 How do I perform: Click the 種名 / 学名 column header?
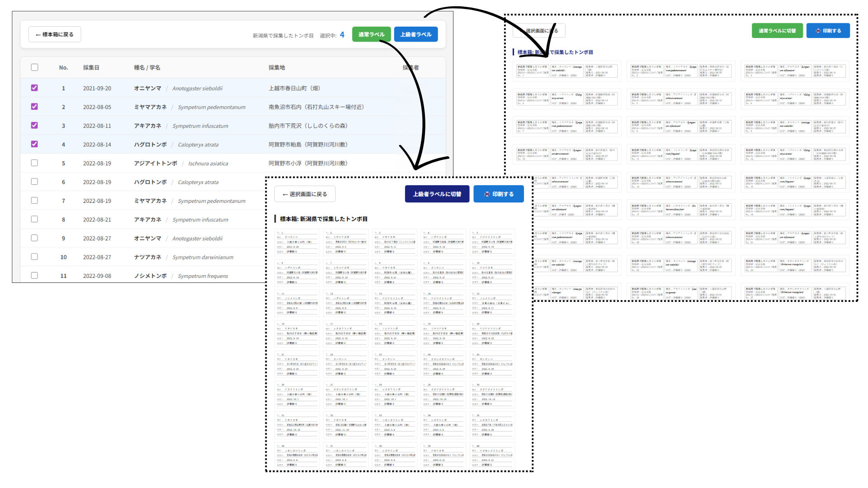point(147,67)
